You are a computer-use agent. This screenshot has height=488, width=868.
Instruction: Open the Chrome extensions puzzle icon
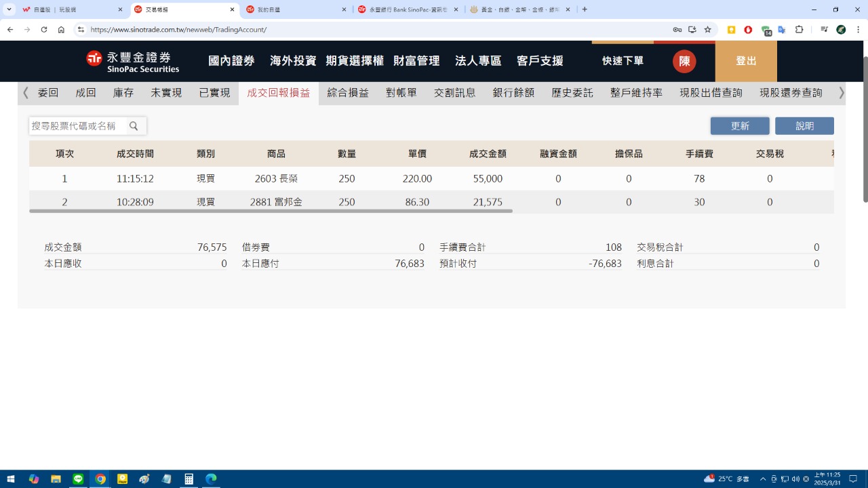pos(799,30)
